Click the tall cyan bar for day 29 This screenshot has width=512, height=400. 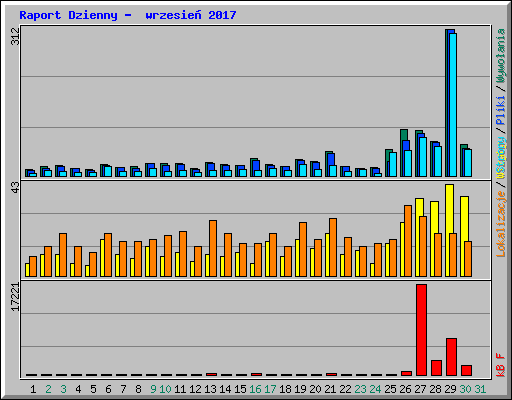click(453, 105)
